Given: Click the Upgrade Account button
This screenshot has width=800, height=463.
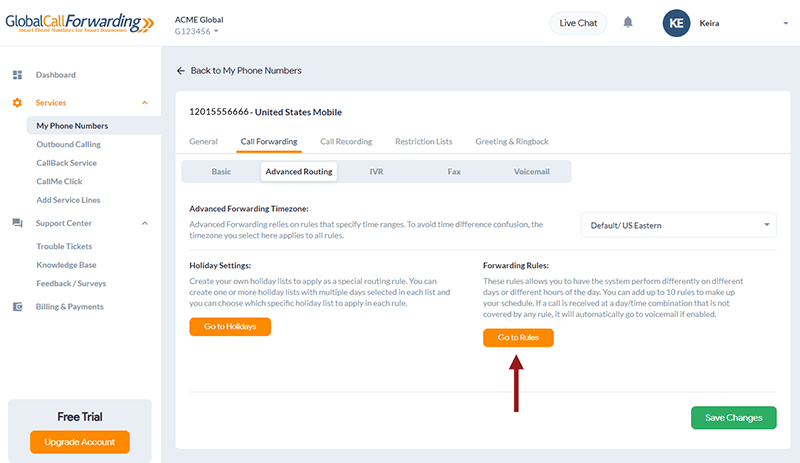Looking at the screenshot, I should tap(80, 442).
